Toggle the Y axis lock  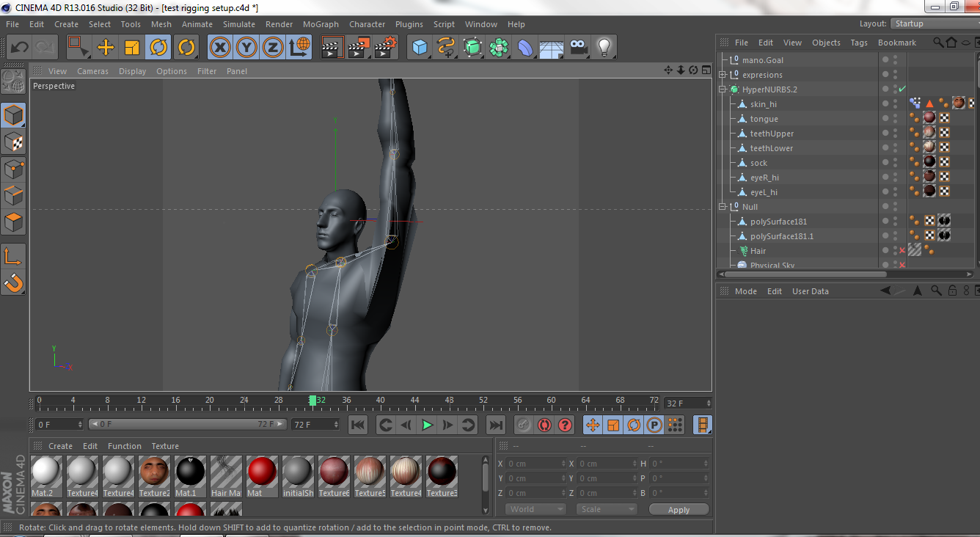(x=246, y=48)
